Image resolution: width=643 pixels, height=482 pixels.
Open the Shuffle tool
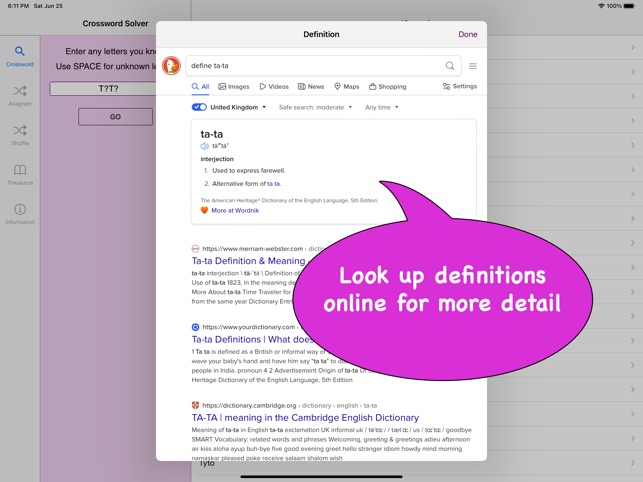(x=20, y=135)
